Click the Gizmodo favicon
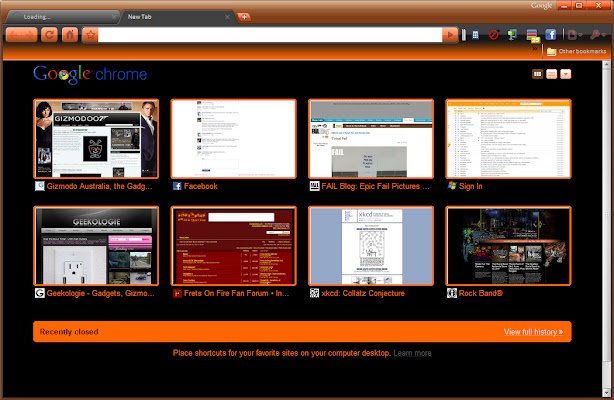This screenshot has width=614, height=400. (x=40, y=186)
